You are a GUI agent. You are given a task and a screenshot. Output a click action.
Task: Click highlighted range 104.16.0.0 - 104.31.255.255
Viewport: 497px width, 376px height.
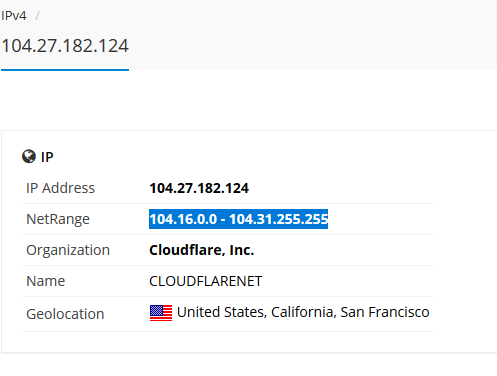tap(238, 219)
